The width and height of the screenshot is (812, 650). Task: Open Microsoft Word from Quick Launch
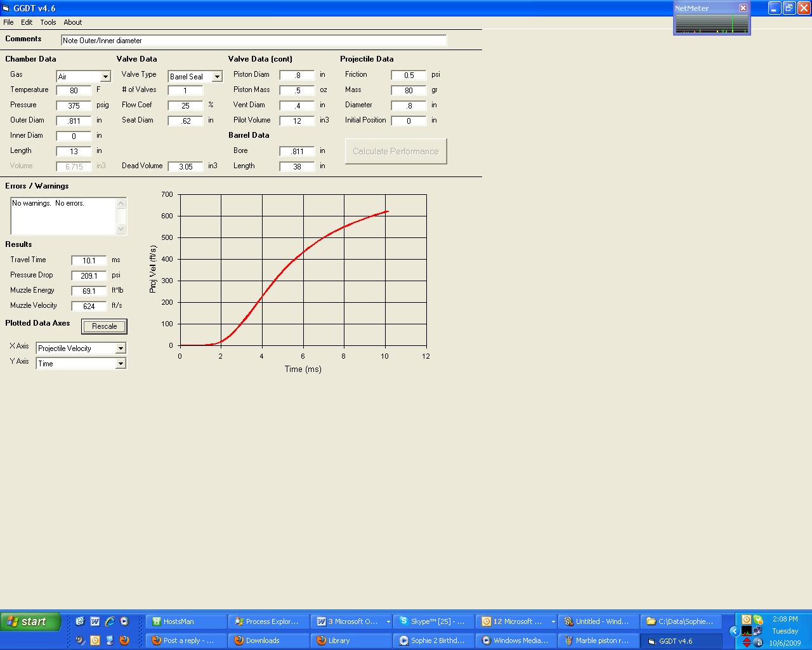click(x=95, y=621)
